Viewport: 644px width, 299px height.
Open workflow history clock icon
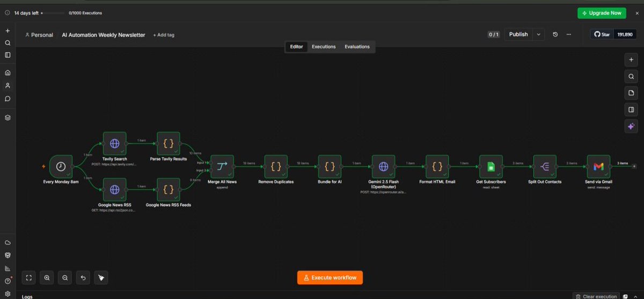click(x=555, y=34)
